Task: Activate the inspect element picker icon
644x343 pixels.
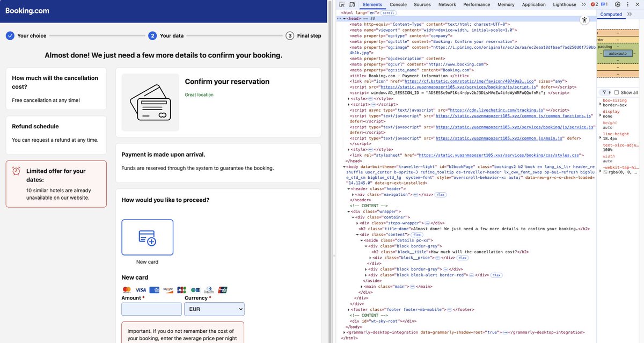Action: click(x=342, y=4)
